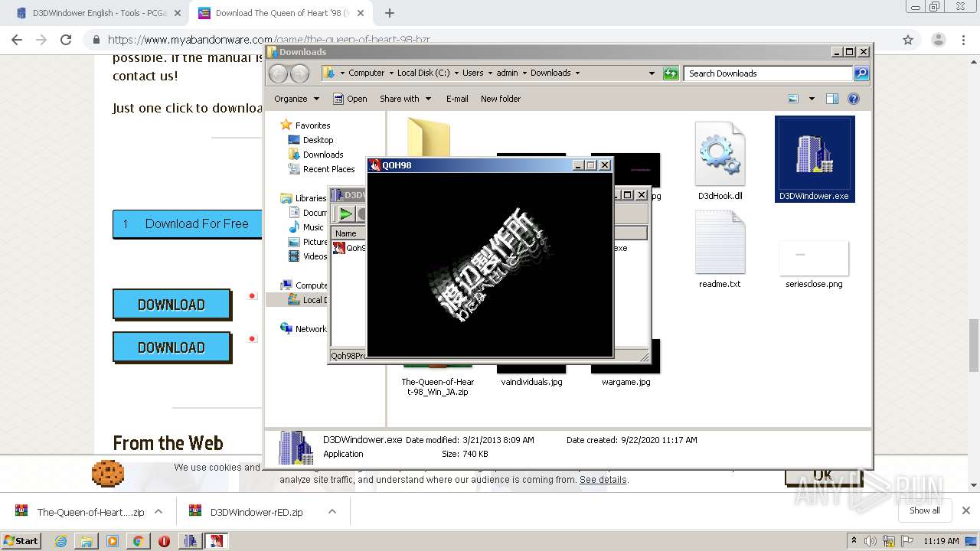Image resolution: width=980 pixels, height=551 pixels.
Task: Select vaindividuals.jpg file label
Action: 531,382
